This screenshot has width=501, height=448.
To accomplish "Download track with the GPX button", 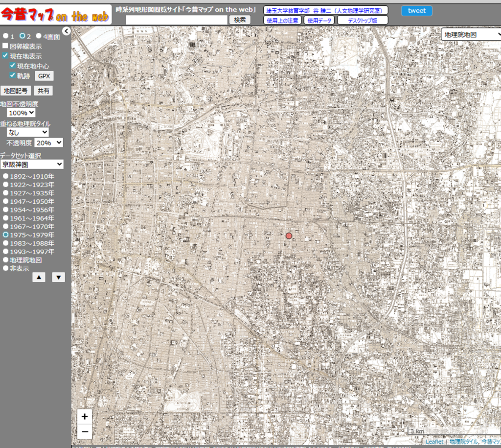I will click(x=44, y=76).
